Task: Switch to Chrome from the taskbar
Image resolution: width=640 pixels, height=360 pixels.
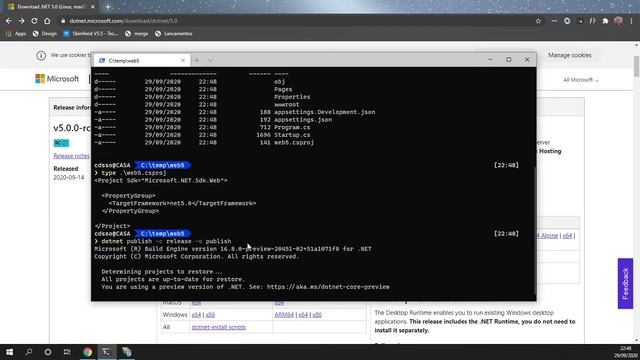Action: [x=87, y=352]
